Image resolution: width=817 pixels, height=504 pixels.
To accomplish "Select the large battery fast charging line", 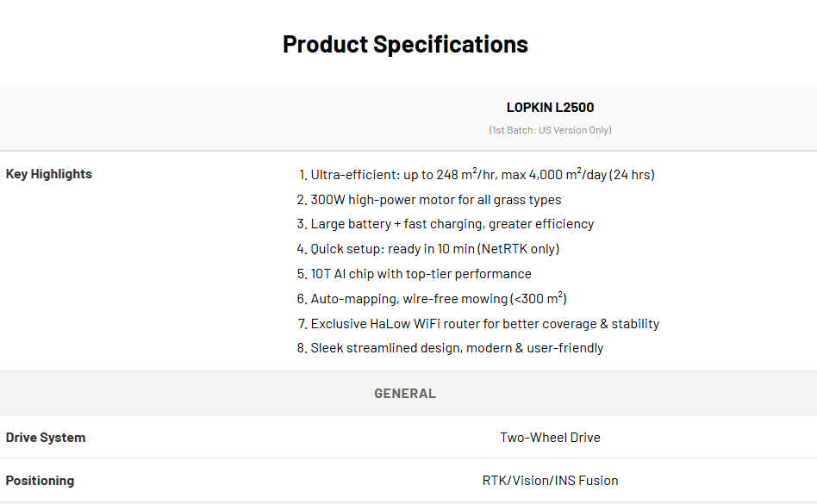I will [x=452, y=224].
